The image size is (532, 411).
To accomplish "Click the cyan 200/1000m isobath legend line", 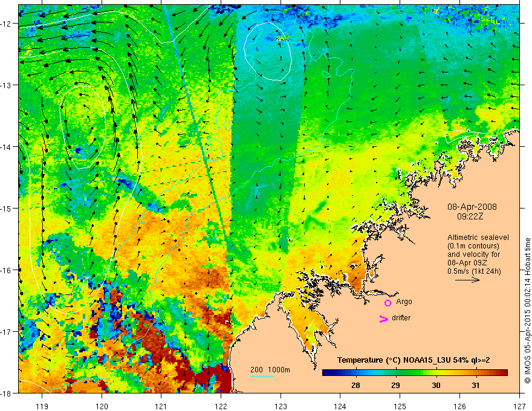I will point(262,376).
